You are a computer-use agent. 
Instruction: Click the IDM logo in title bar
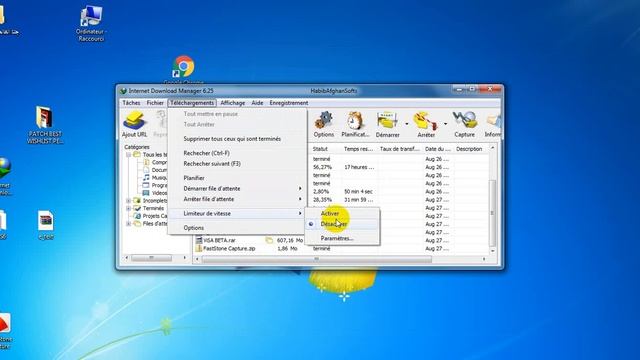(123, 91)
